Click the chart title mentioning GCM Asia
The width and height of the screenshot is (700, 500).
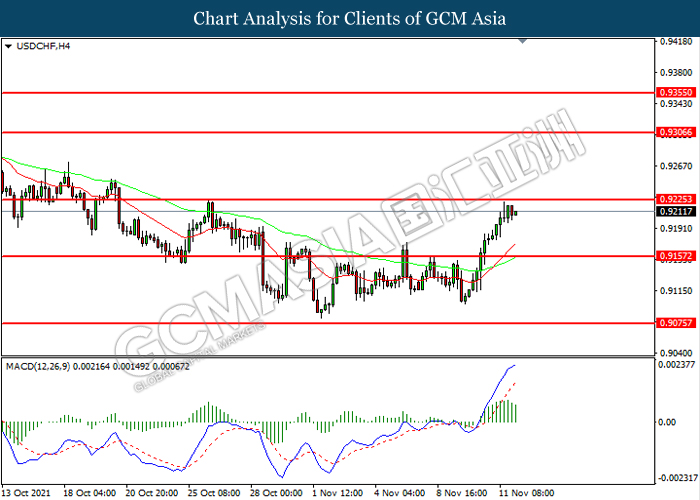click(349, 18)
